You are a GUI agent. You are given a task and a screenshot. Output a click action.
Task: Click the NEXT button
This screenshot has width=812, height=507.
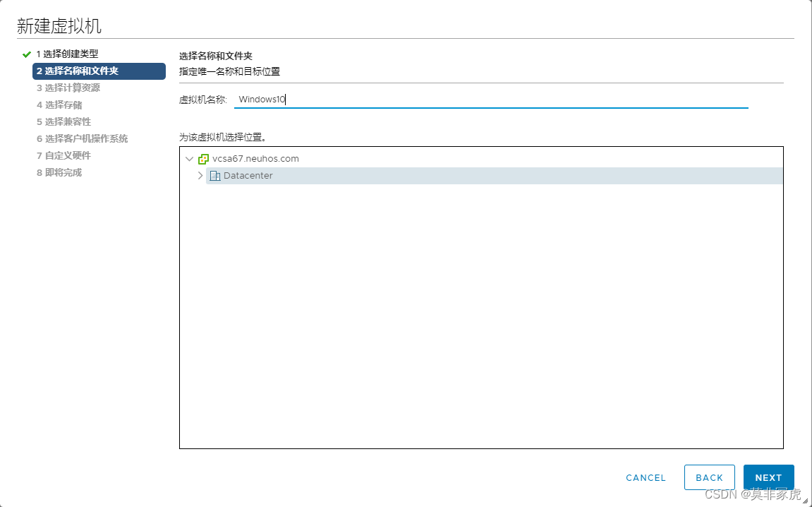click(x=768, y=477)
